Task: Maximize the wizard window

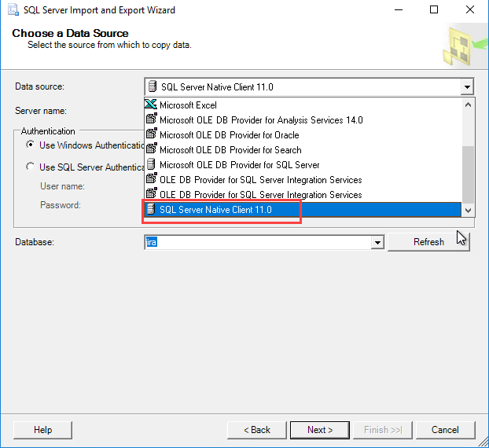Action: 434,9
